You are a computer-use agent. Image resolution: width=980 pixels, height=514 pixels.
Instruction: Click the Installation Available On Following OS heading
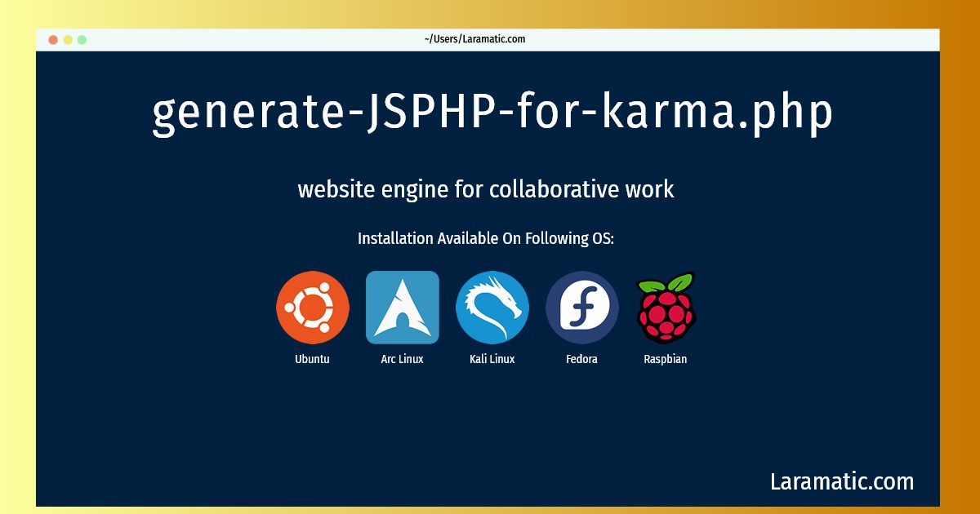(486, 239)
